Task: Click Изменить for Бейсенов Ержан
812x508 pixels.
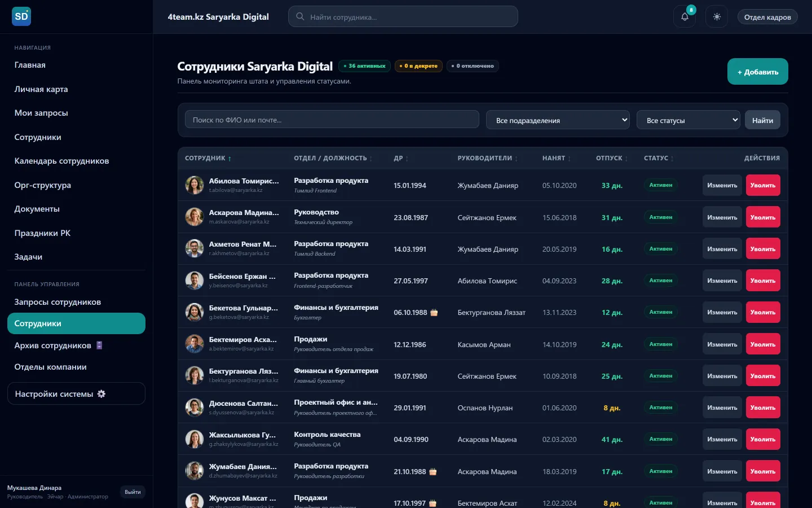Action: [722, 281]
